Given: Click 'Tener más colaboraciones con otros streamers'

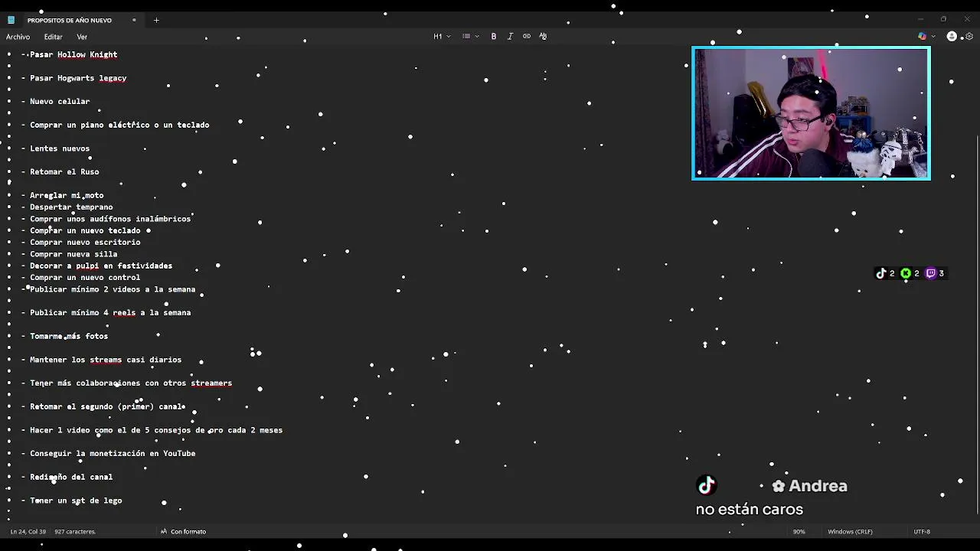Looking at the screenshot, I should [131, 383].
